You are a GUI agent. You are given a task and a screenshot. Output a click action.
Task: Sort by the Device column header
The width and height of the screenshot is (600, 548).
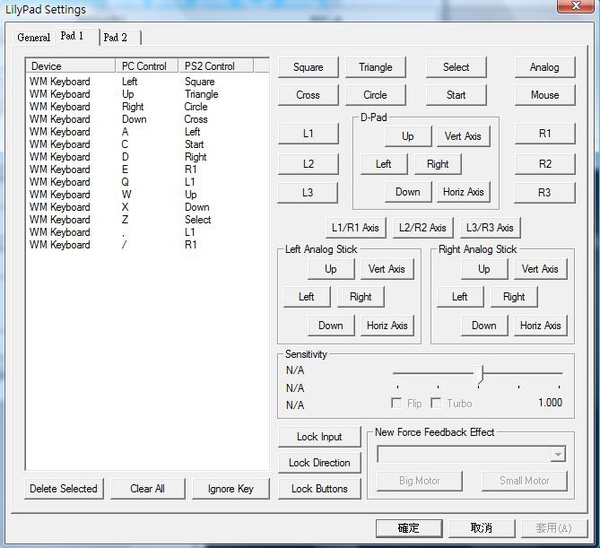click(71, 66)
